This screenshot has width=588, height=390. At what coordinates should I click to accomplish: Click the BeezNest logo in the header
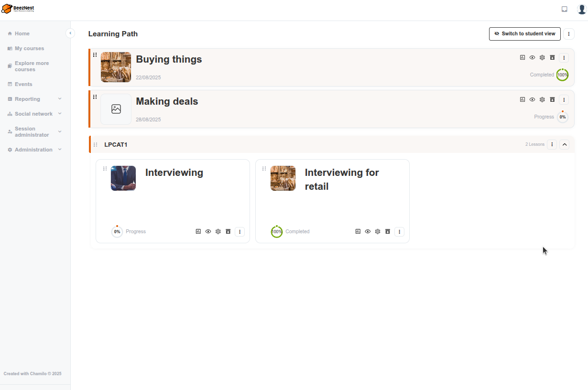pyautogui.click(x=17, y=8)
